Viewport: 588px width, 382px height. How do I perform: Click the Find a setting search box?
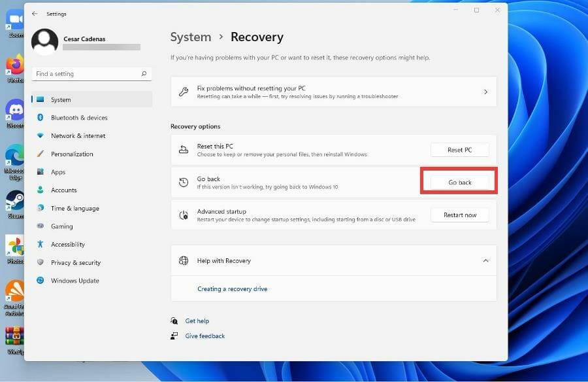[x=92, y=74]
